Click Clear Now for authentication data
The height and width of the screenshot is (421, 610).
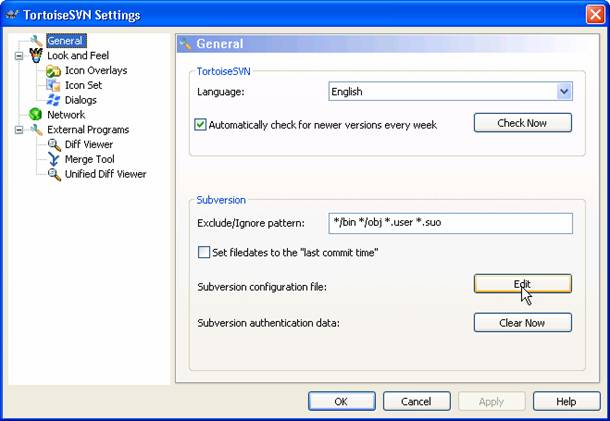522,323
